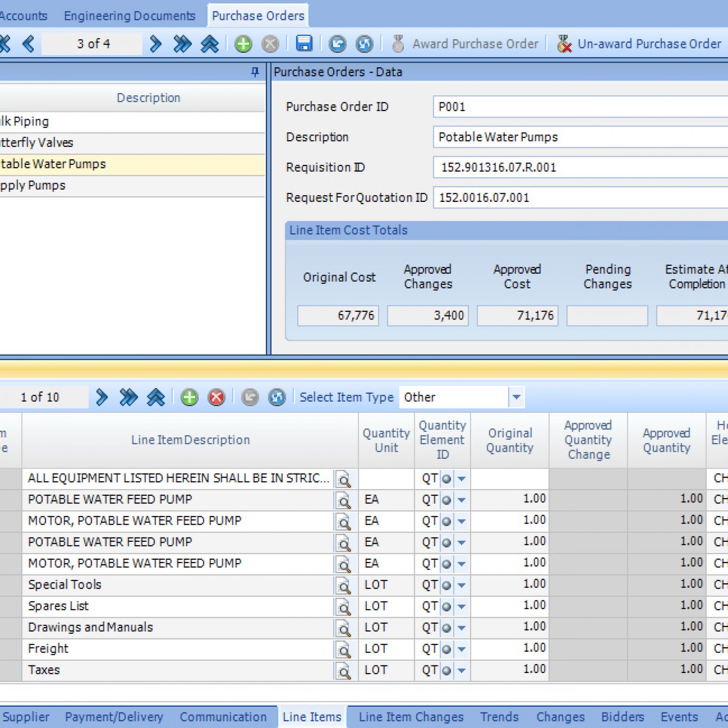The height and width of the screenshot is (728, 728).
Task: Open description lookup for Spares List row
Action: [343, 607]
